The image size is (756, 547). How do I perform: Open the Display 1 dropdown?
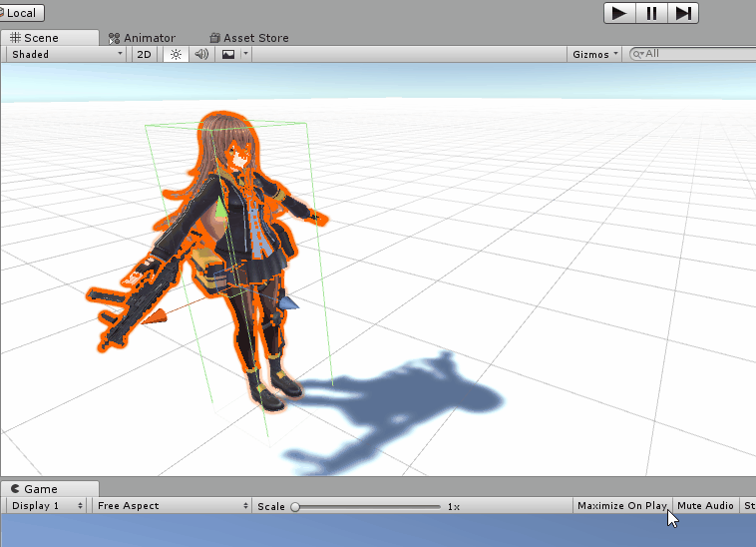pyautogui.click(x=46, y=506)
